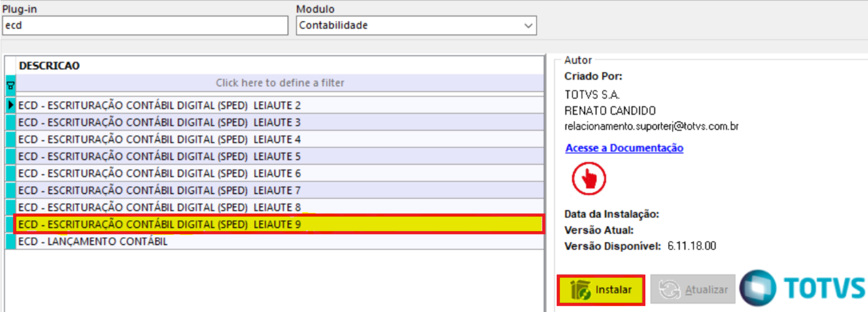
Task: Select row ECD LEIAUTE 5
Action: pos(280,156)
